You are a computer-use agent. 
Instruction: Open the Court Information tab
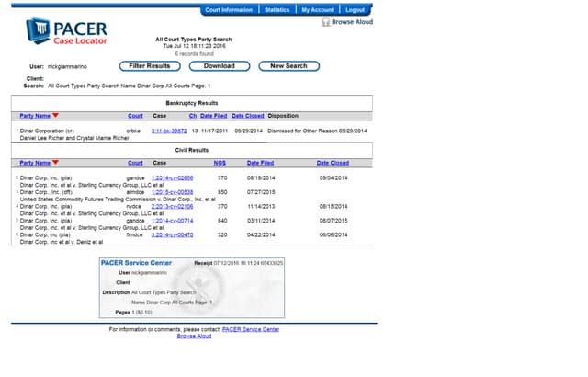(x=229, y=9)
